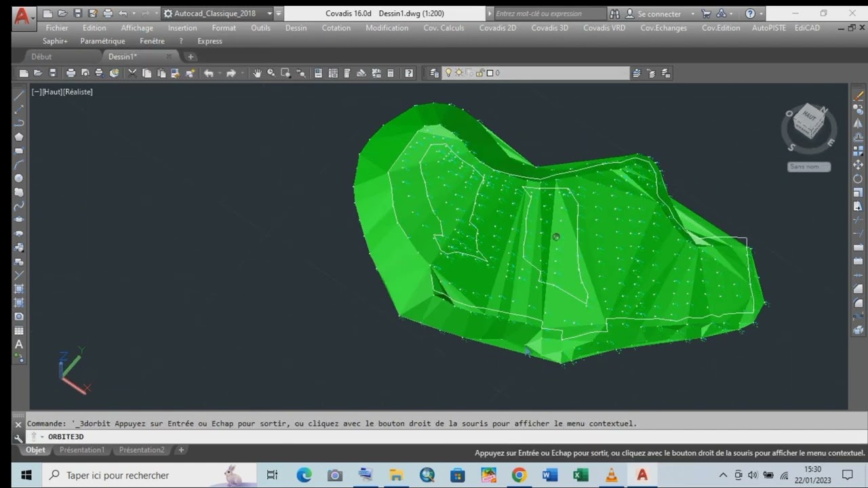Select the Line drawing tool
This screenshot has width=868, height=488.
(x=19, y=95)
